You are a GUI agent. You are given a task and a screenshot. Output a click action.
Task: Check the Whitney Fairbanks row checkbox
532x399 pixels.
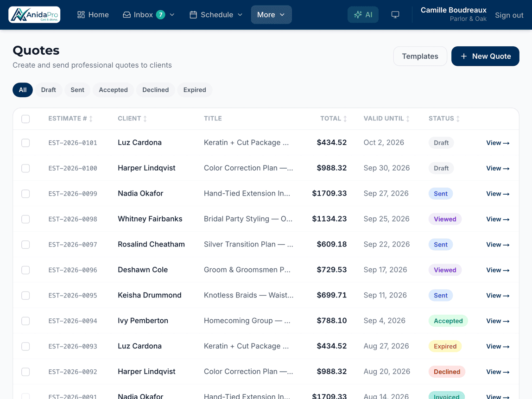pyautogui.click(x=25, y=219)
